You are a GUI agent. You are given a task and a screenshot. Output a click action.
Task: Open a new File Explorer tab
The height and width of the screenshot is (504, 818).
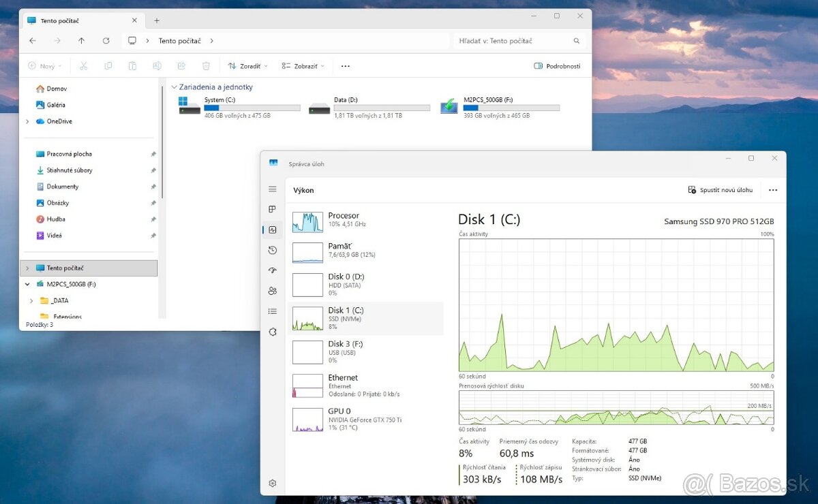[x=157, y=20]
